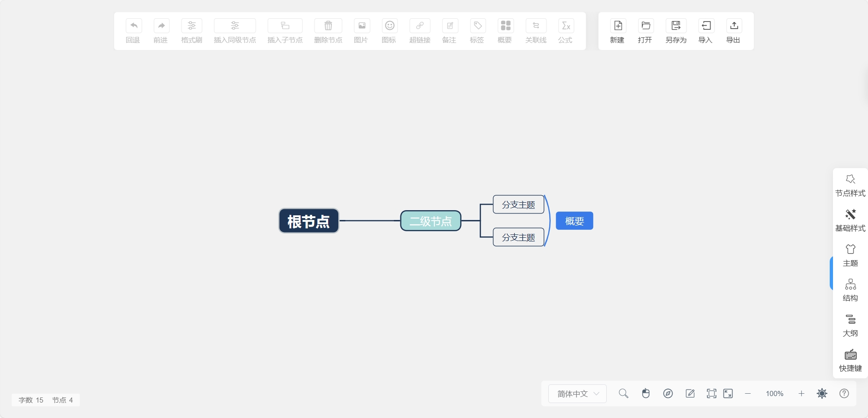Select the 二级节点 node

tap(431, 221)
